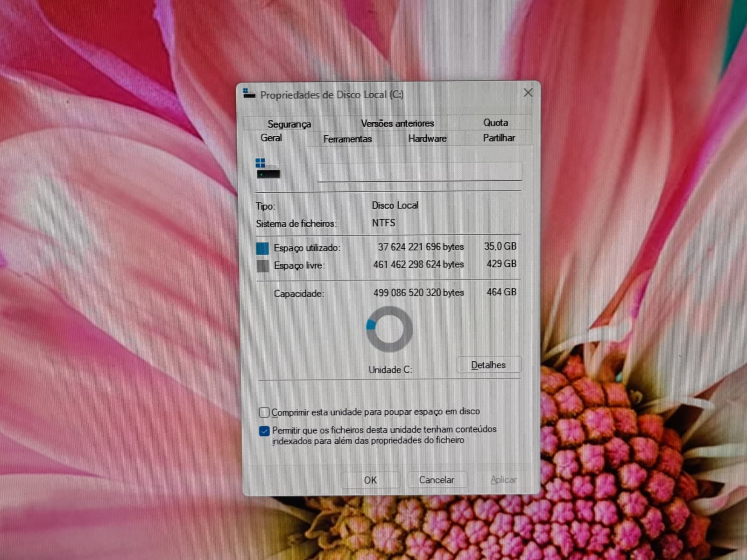Viewport: 747px width, 560px height.
Task: Click the 'Unidade C:' label
Action: pyautogui.click(x=390, y=370)
